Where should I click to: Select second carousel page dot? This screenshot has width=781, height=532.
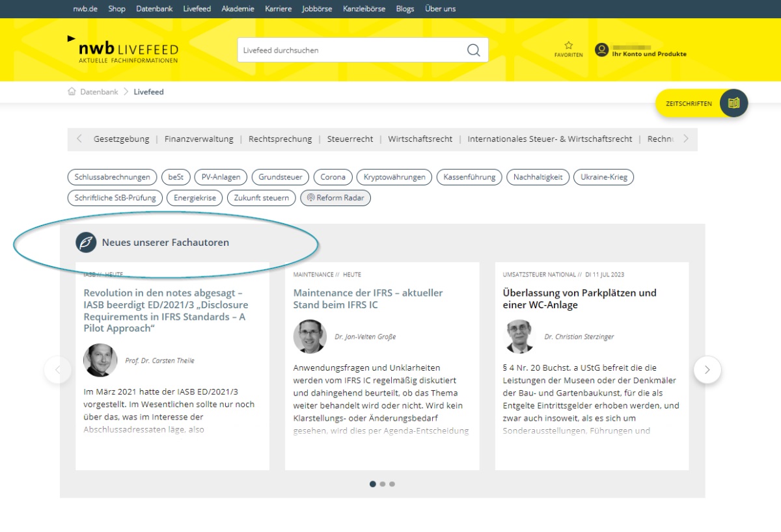pyautogui.click(x=383, y=484)
